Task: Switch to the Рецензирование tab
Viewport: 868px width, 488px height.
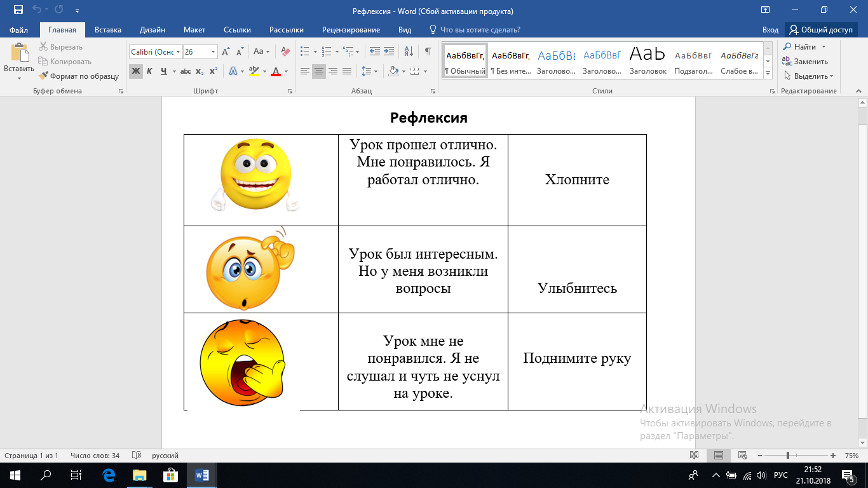Action: (351, 30)
